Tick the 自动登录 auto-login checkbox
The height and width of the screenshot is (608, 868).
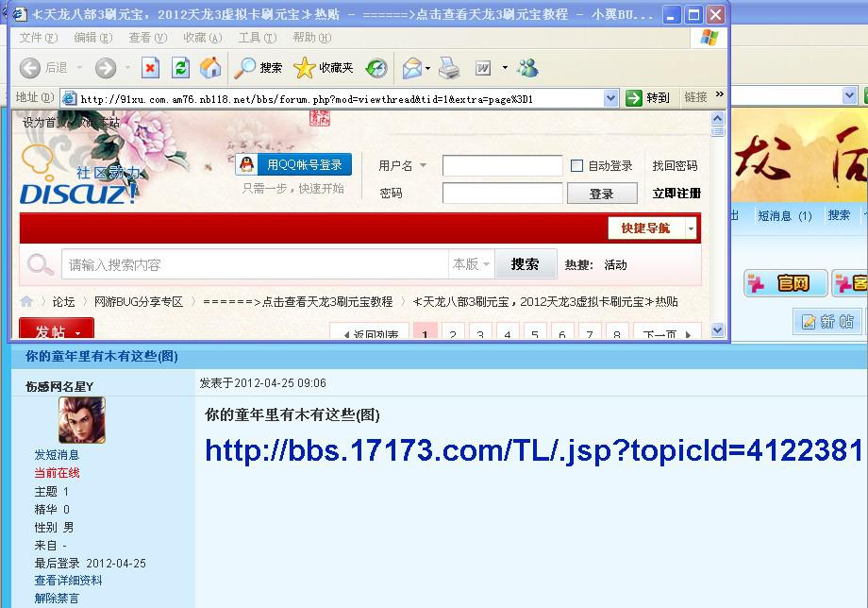click(577, 166)
